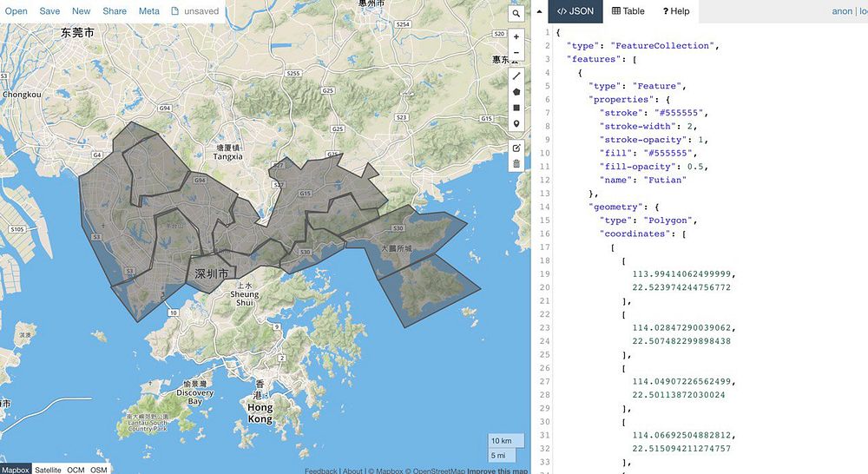This screenshot has width=868, height=474.
Task: Click the "fill-opacity": 0.5 line
Action: 654,167
